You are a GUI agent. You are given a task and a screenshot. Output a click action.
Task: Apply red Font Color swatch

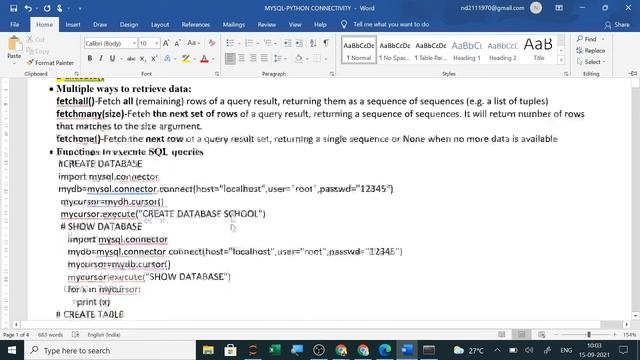click(204, 59)
